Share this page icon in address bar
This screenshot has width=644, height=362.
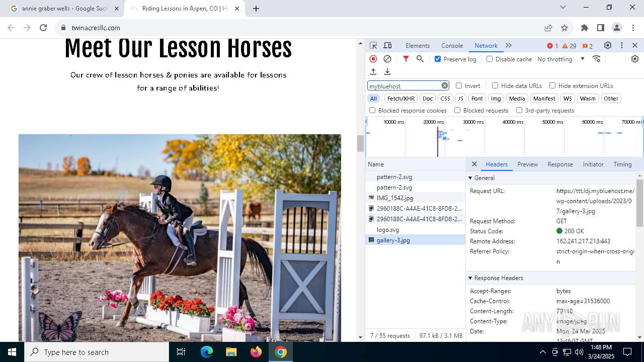[548, 28]
